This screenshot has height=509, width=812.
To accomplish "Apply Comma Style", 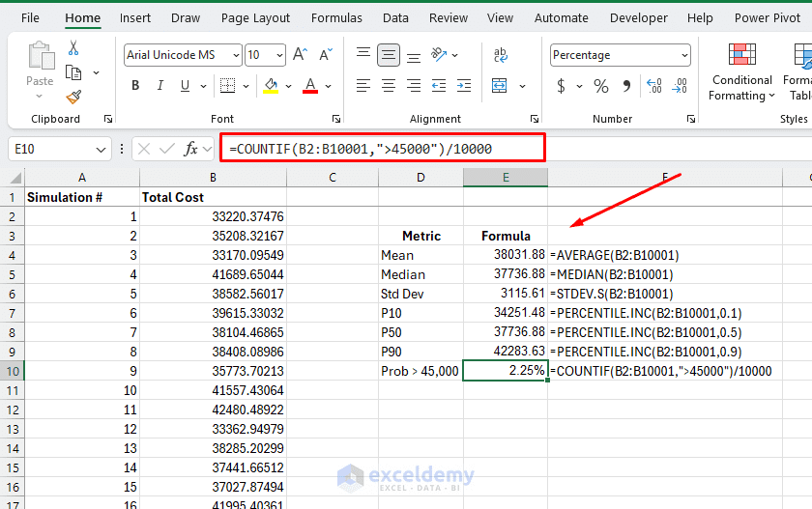I will pyautogui.click(x=626, y=85).
